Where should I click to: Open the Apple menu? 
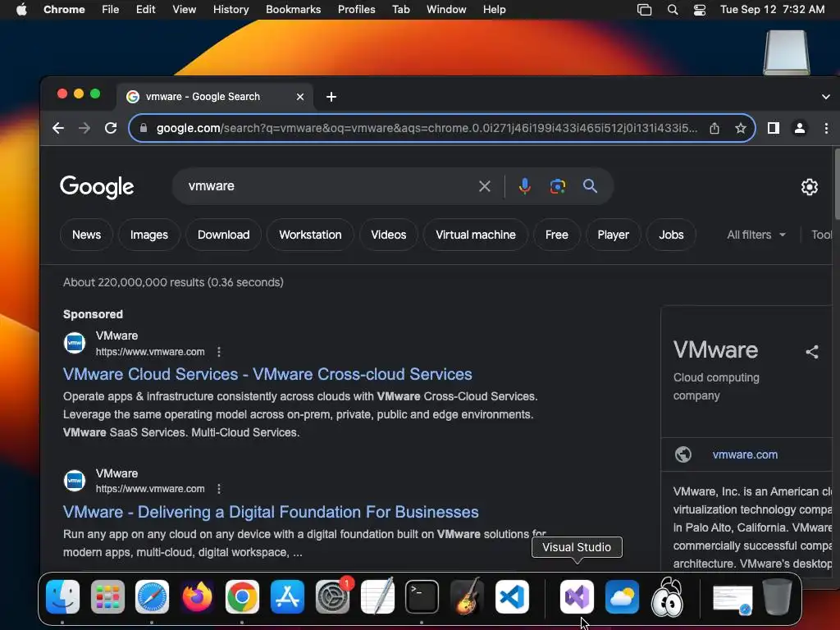[21, 10]
